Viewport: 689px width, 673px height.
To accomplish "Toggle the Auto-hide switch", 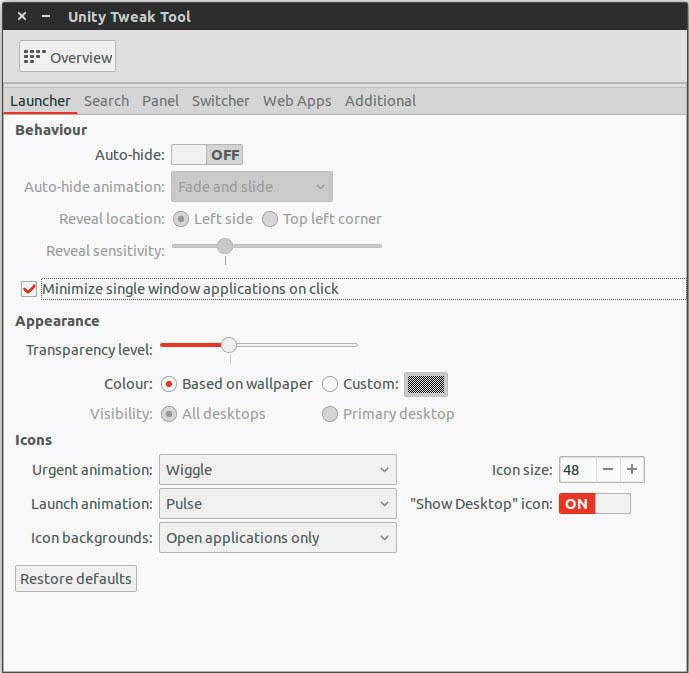I will click(x=207, y=155).
